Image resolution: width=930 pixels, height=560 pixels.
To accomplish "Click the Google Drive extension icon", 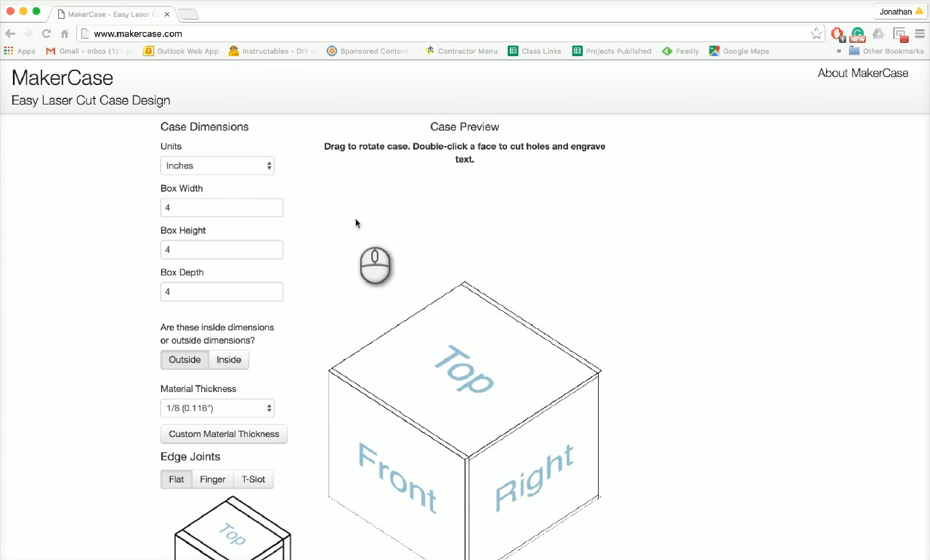I will pyautogui.click(x=878, y=34).
